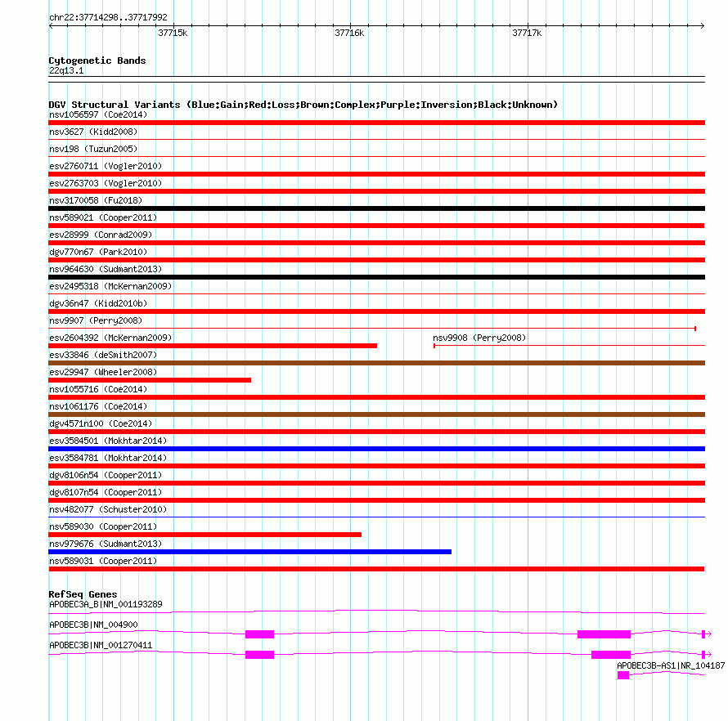Select the dgv4571n100 (Coe2014) label
Viewport: 728px width, 721px height.
(x=101, y=423)
